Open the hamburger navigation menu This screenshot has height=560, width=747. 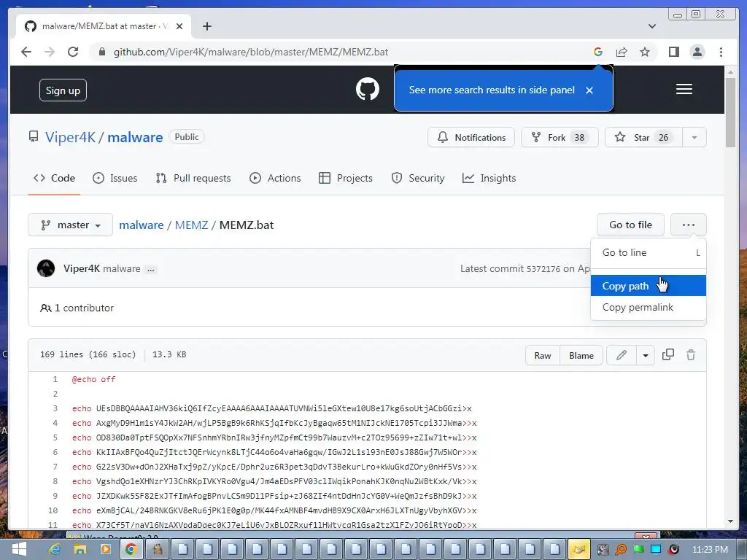coord(684,89)
